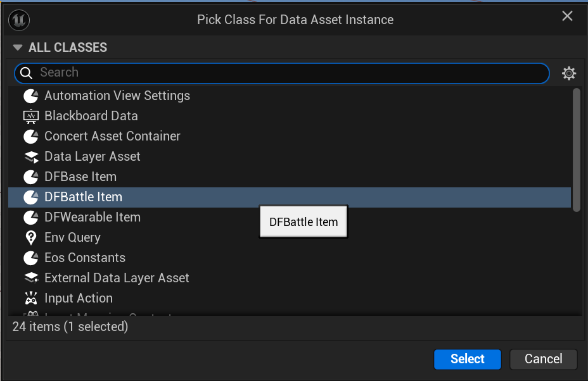Click the Automation View Settings pie icon
Image resolution: width=588 pixels, height=381 pixels.
tap(30, 96)
